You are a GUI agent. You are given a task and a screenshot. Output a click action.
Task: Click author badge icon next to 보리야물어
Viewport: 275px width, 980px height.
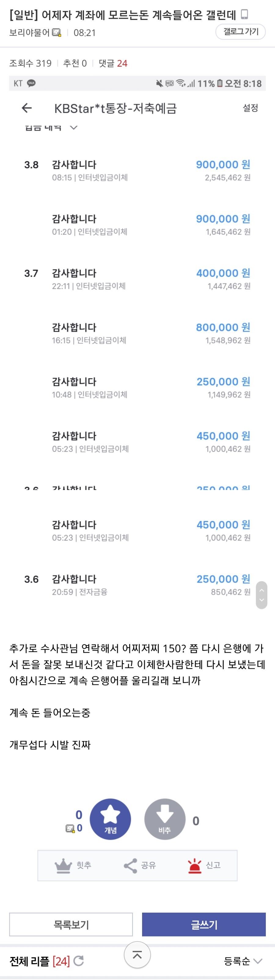57,33
